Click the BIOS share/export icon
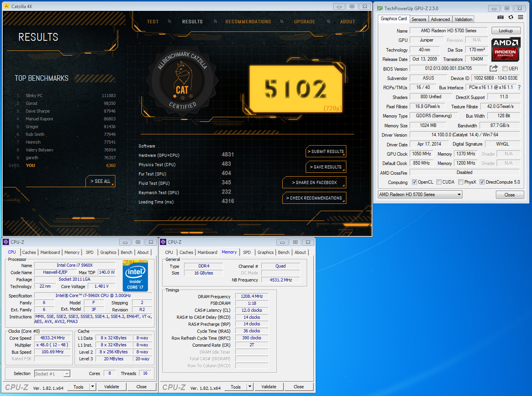The height and width of the screenshot is (396, 532). point(494,68)
